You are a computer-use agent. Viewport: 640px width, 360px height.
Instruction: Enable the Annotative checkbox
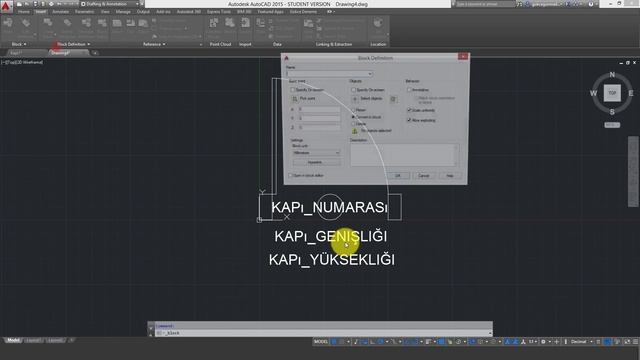click(409, 90)
